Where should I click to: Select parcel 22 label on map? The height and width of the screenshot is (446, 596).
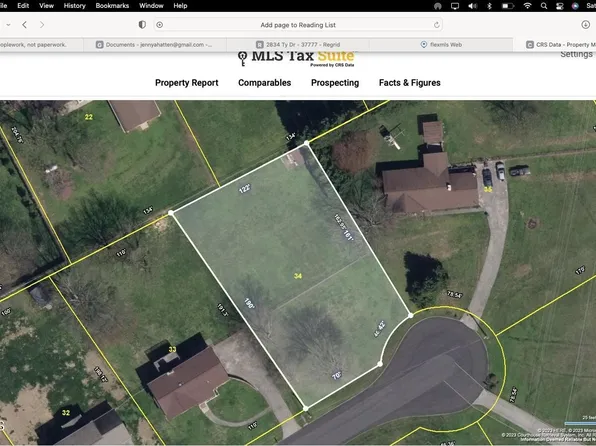(89, 117)
